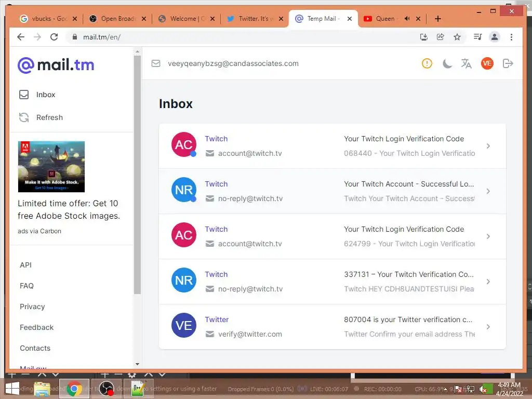Open the Twitch email with code 068440

[332, 146]
